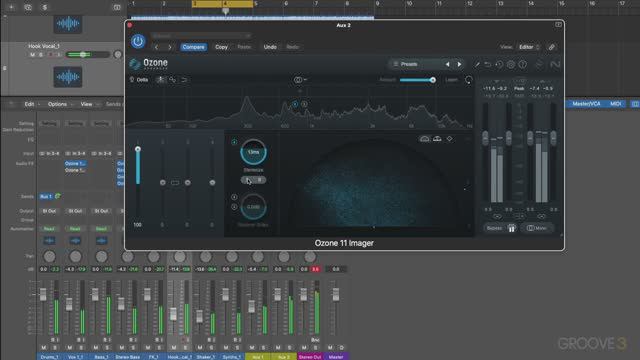Viewport: 640px width, 360px height.
Task: Click the Undo button in plugin header
Action: (270, 47)
